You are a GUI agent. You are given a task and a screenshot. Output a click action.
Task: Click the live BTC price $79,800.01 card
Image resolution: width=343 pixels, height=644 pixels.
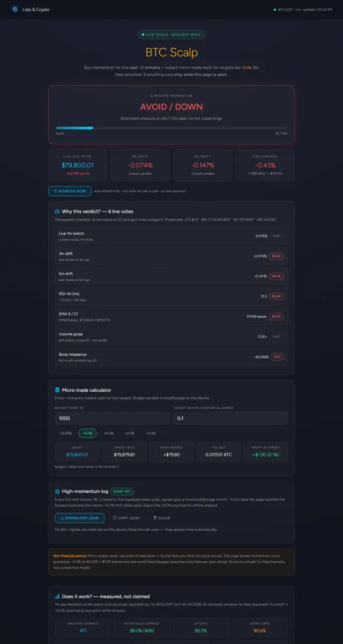[x=78, y=165]
